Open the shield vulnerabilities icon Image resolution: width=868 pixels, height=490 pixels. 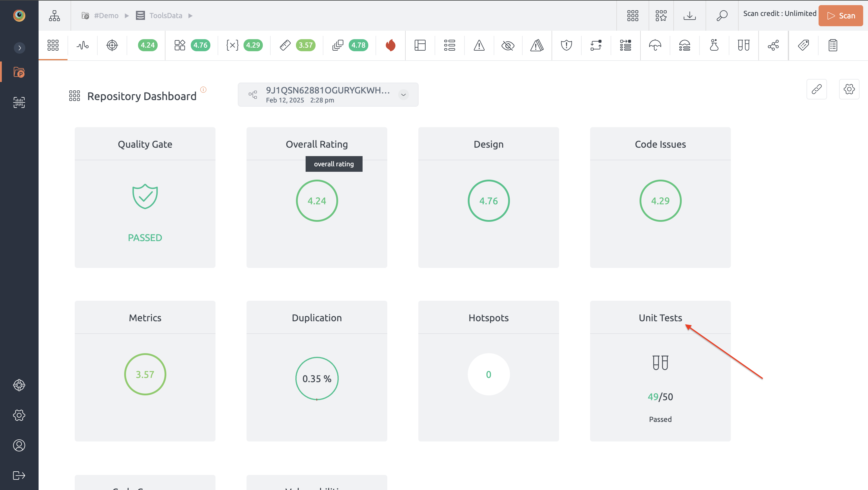(x=566, y=45)
